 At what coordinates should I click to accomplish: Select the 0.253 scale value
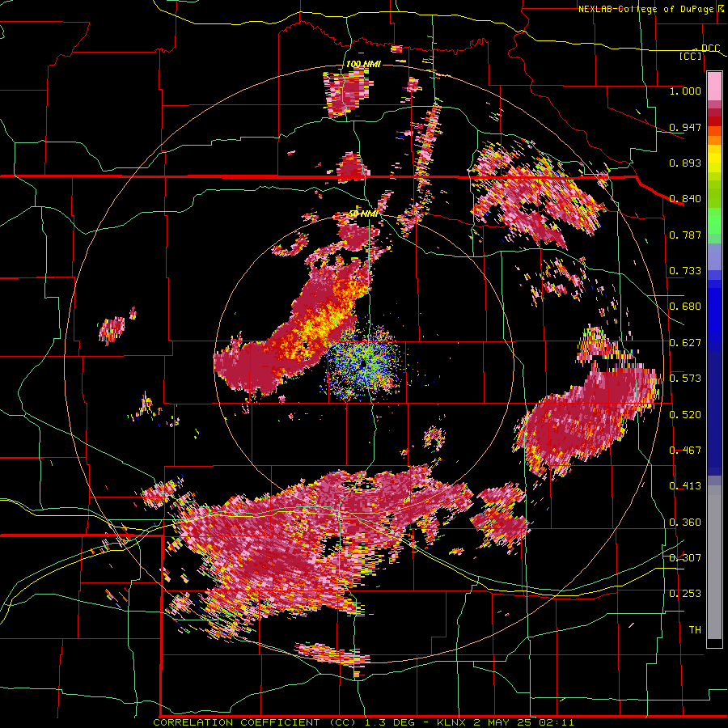coord(685,594)
